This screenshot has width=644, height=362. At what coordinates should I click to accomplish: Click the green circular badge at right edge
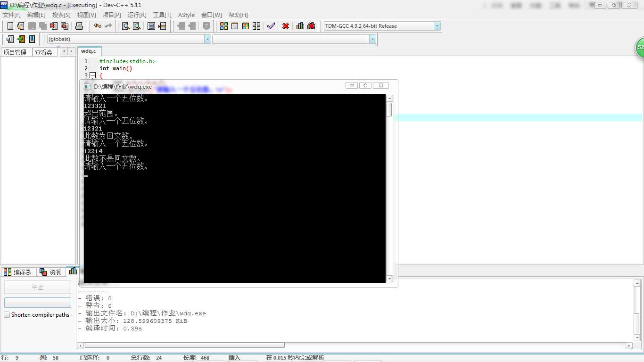(639, 48)
